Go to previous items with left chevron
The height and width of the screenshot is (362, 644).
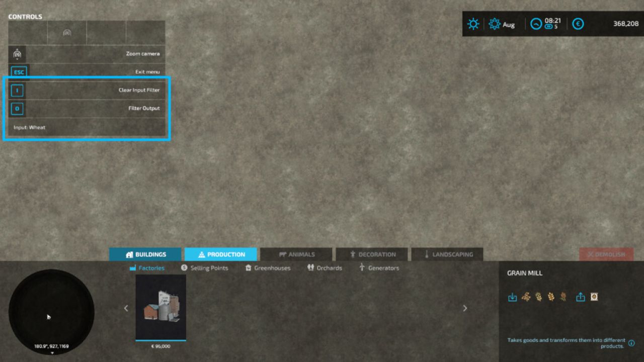pyautogui.click(x=126, y=308)
